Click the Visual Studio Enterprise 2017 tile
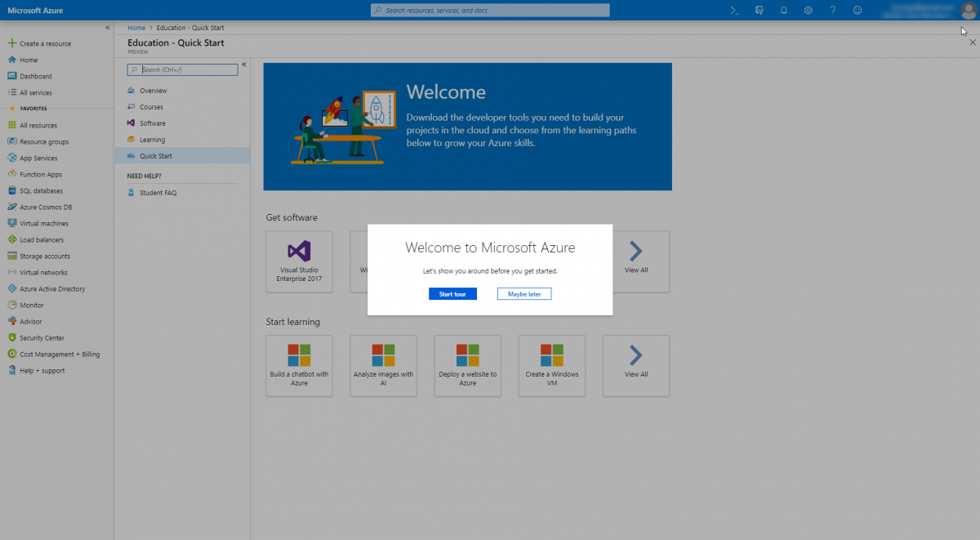 299,261
